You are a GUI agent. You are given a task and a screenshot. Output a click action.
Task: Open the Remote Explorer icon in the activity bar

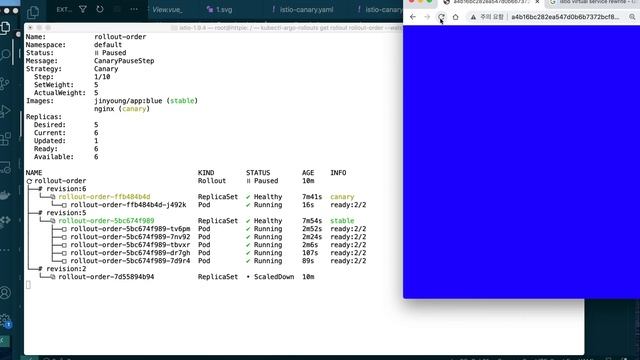(x=5, y=167)
